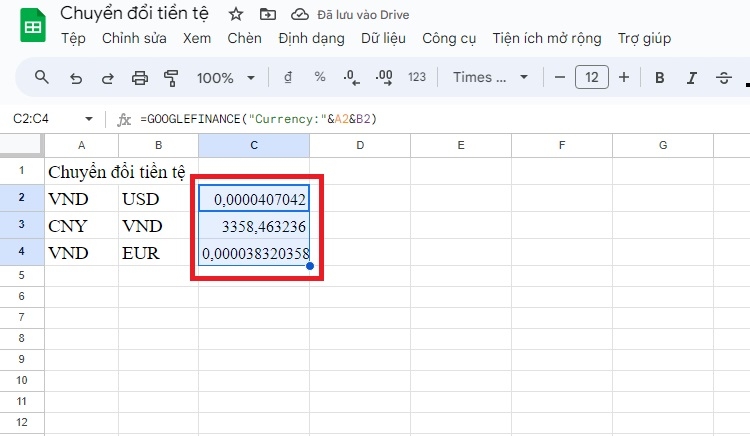Increase decimal places
750x436 pixels.
tap(384, 77)
